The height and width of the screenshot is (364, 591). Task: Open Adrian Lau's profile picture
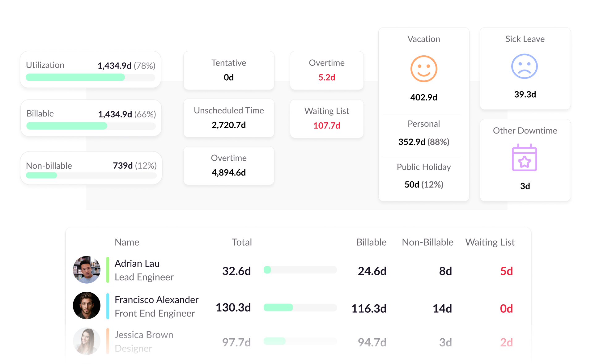pos(87,269)
